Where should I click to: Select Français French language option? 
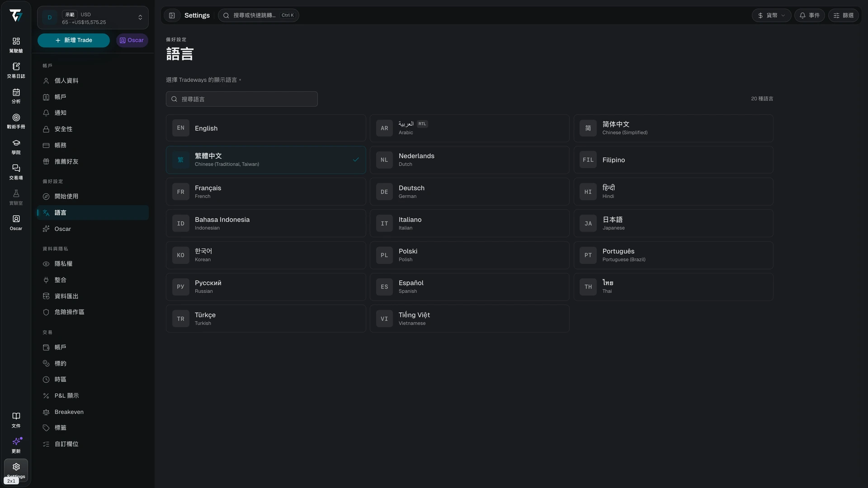click(266, 192)
